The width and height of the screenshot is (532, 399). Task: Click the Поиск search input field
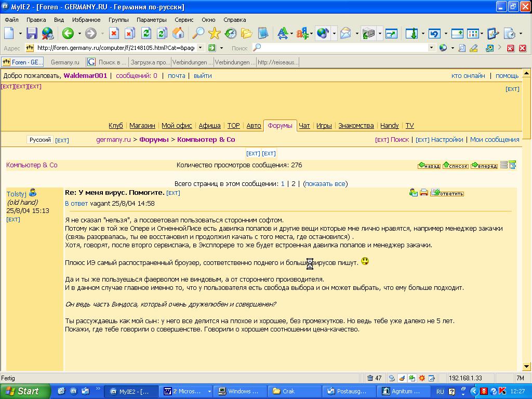pos(344,48)
